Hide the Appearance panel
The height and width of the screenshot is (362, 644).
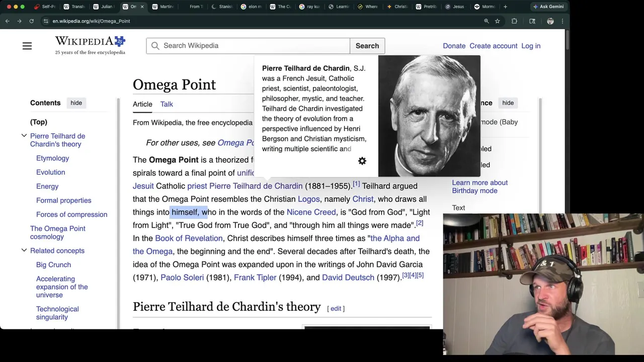coord(508,103)
